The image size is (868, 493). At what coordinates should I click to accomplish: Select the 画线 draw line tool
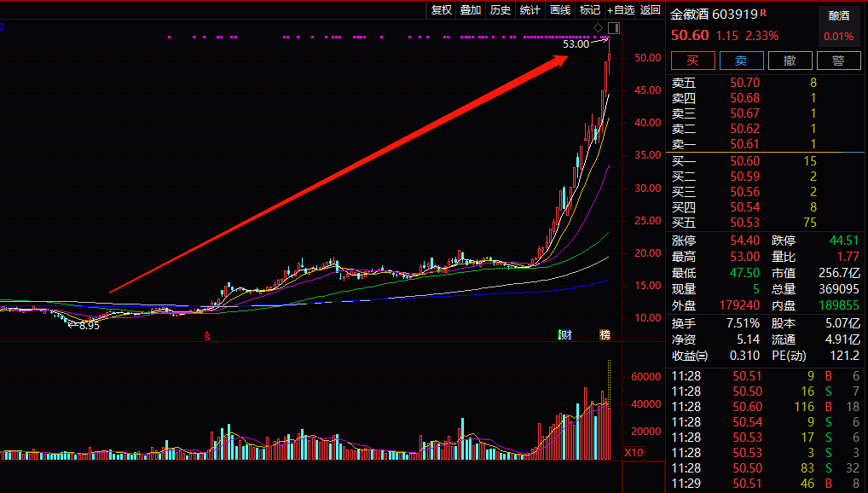tap(560, 10)
